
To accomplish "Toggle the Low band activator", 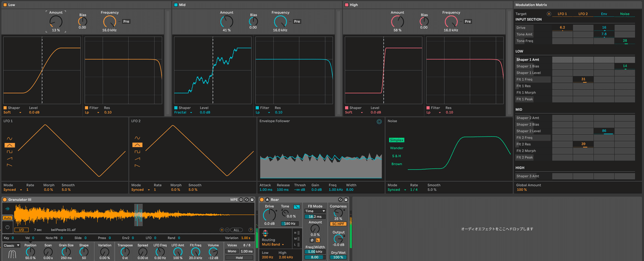I will (x=5, y=4).
